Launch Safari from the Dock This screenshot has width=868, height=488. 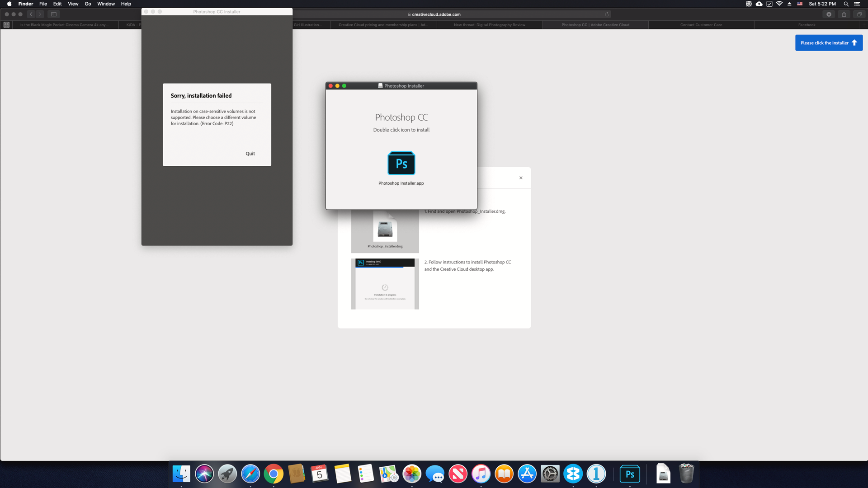click(x=250, y=474)
